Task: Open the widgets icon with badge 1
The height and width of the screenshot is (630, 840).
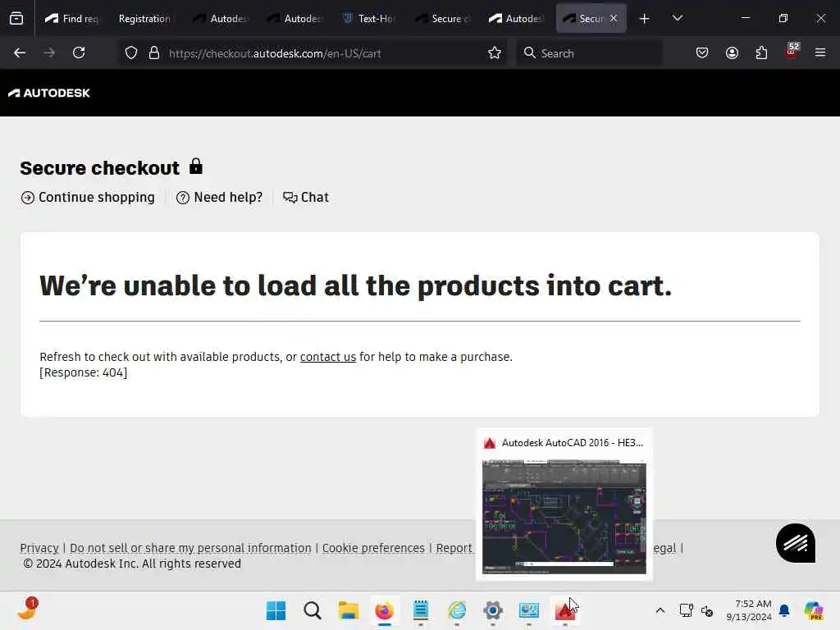Action: pyautogui.click(x=27, y=609)
